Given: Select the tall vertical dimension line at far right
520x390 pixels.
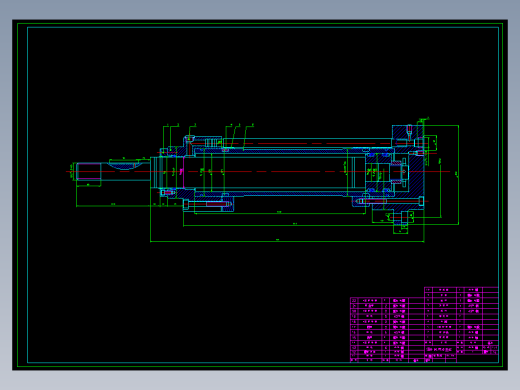Looking at the screenshot, I should click(459, 175).
